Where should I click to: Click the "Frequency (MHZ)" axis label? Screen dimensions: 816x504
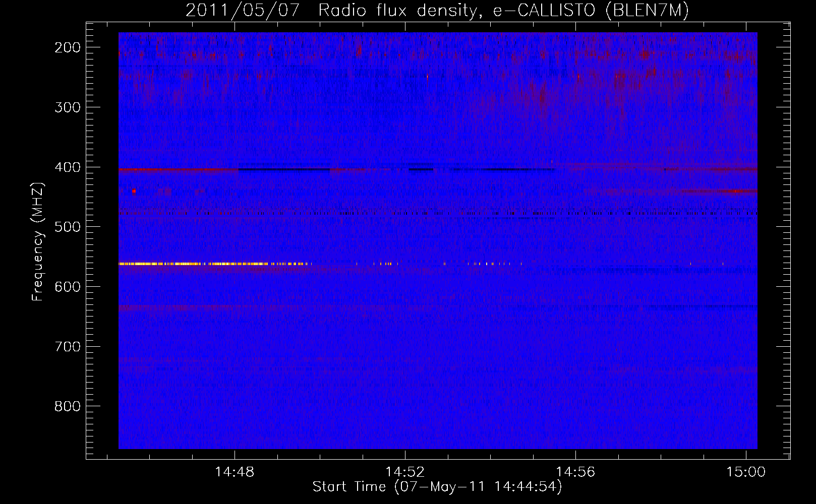click(38, 241)
